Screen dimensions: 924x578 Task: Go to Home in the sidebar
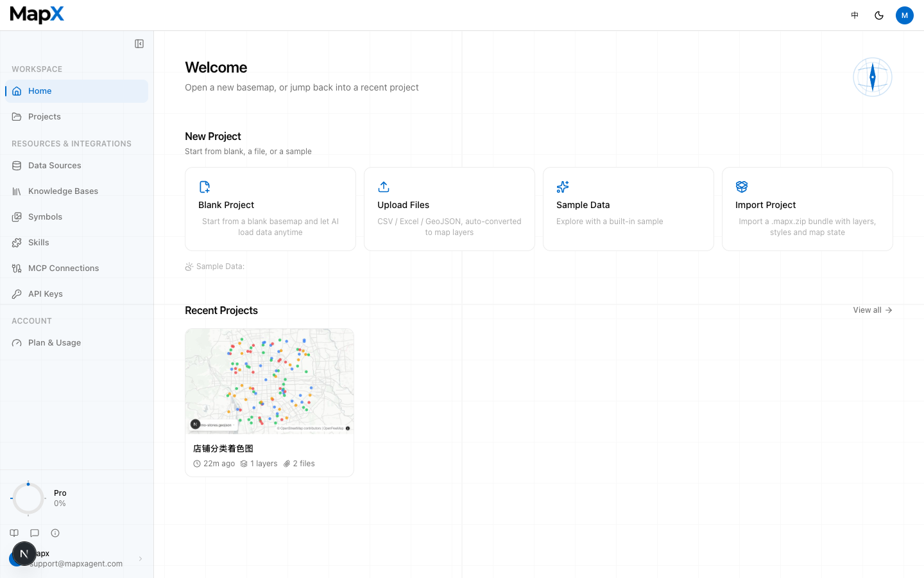(77, 91)
